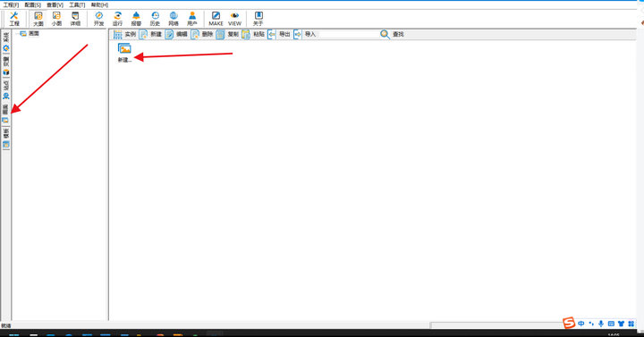This screenshot has height=337, width=644.
Task: Open the 用户 user management icon
Action: [192, 19]
